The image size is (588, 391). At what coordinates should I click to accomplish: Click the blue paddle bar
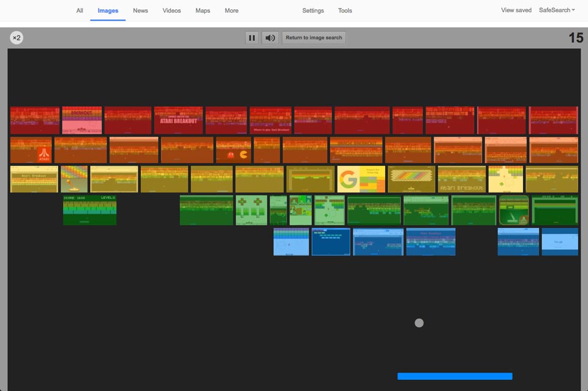pyautogui.click(x=455, y=376)
